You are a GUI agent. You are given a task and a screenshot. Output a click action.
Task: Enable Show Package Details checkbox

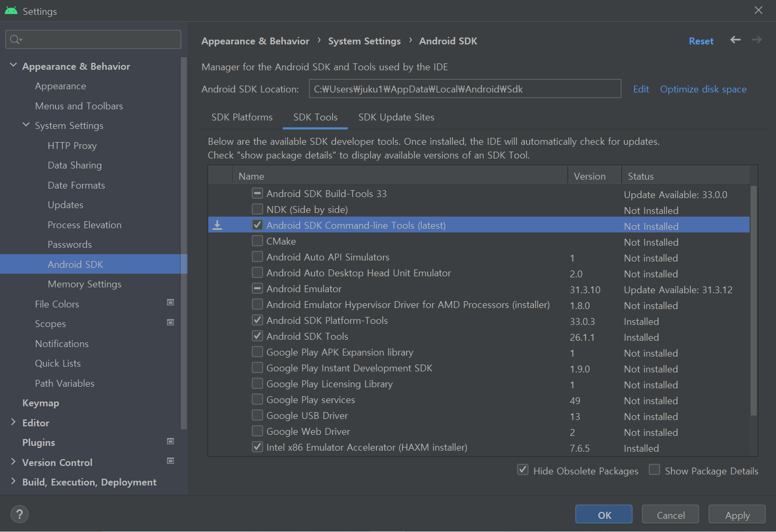pyautogui.click(x=654, y=470)
